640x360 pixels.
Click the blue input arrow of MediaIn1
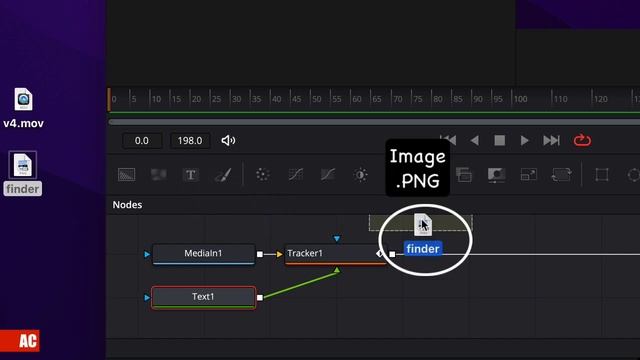pos(147,254)
